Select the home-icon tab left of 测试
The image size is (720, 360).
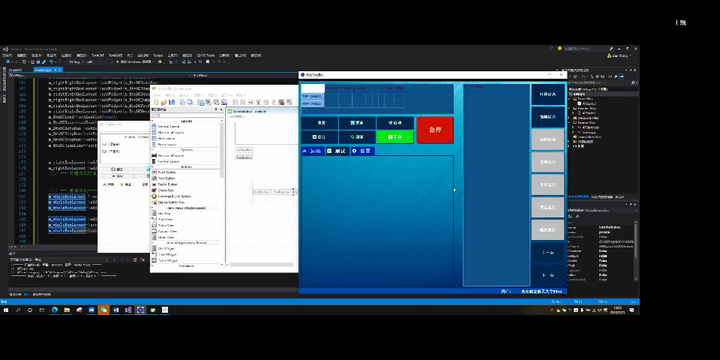click(313, 151)
